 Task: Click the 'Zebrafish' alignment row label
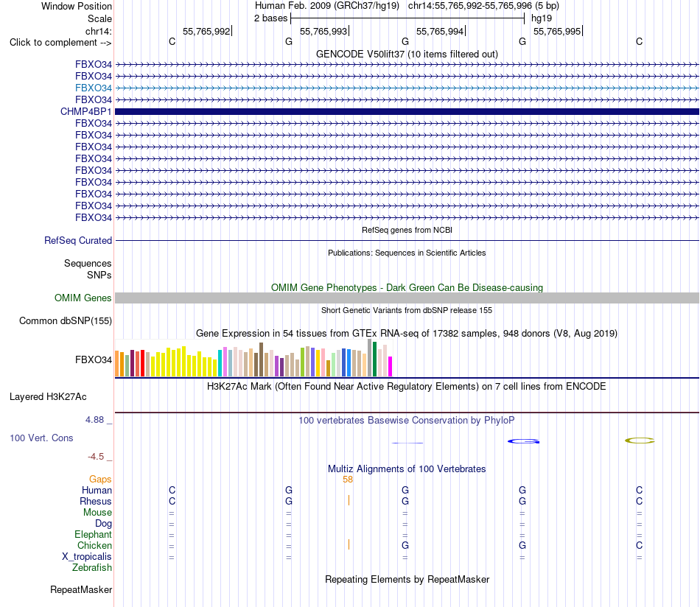click(92, 568)
